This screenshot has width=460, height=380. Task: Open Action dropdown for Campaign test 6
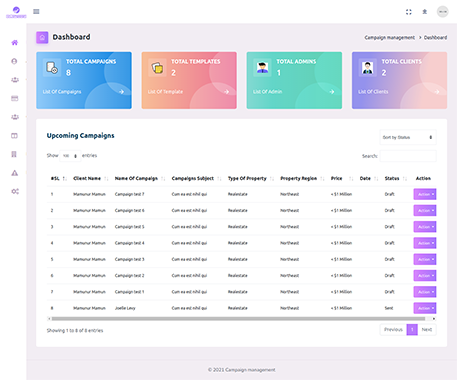(425, 211)
